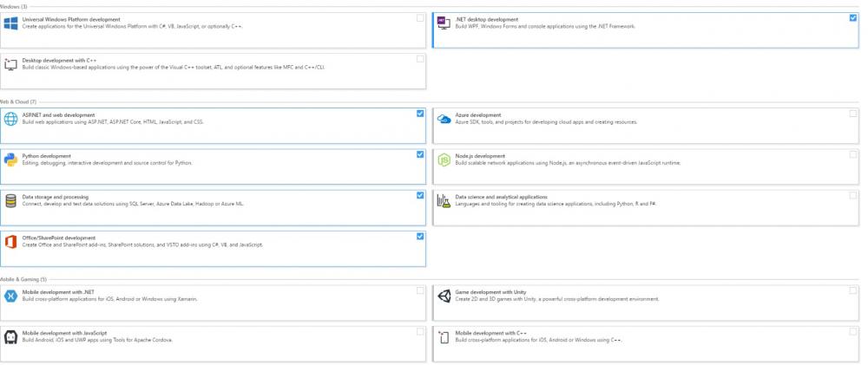The width and height of the screenshot is (868, 365).
Task: Click the Node.js hexagon icon
Action: tap(444, 160)
